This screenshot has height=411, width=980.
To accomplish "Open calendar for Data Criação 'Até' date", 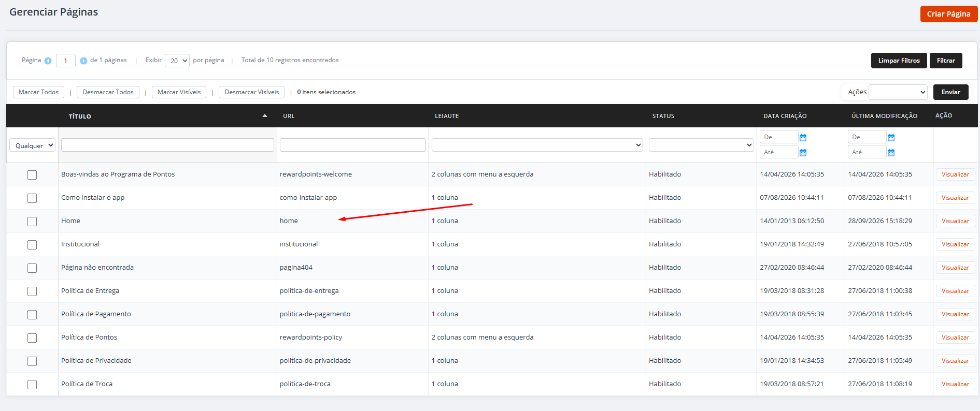I will (x=803, y=153).
